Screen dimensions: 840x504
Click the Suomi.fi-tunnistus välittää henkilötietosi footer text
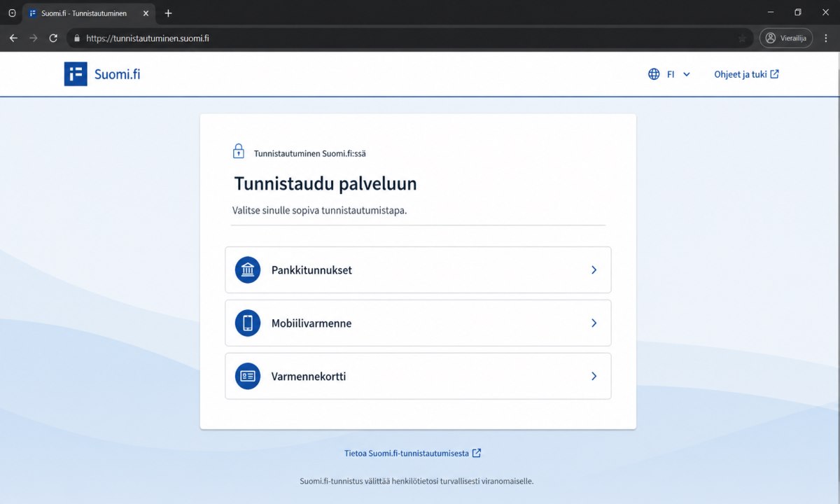coord(416,481)
